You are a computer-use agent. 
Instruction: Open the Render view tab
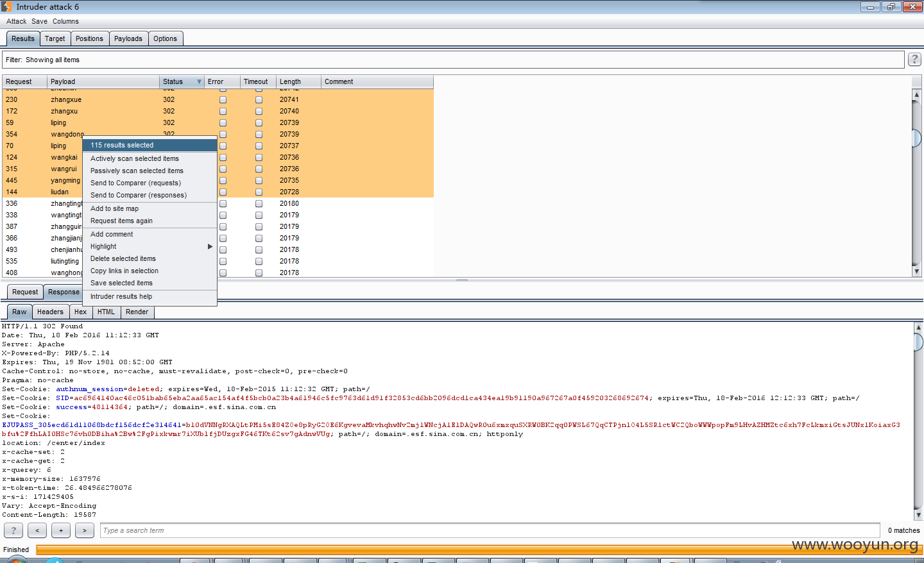137,312
